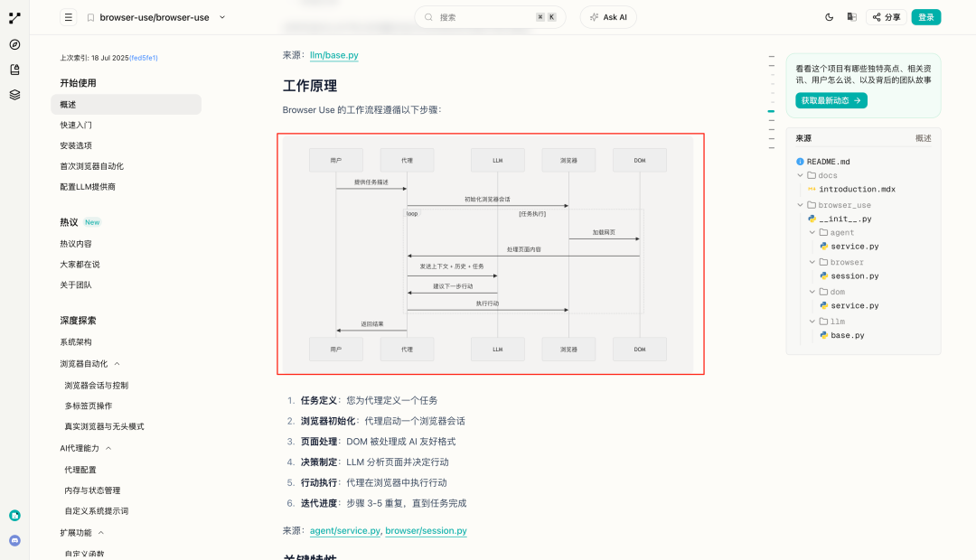Click the Ask AI button
The height and width of the screenshot is (560, 976).
click(608, 16)
